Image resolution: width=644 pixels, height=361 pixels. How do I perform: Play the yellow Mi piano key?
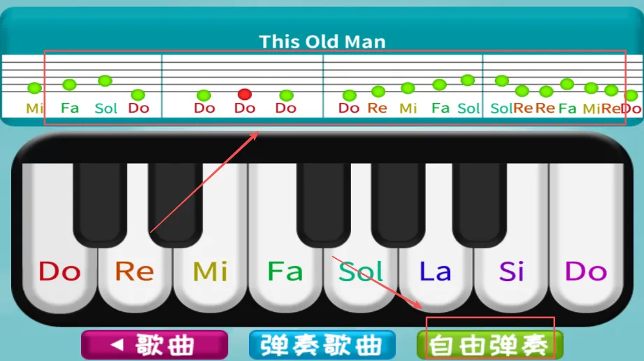tap(210, 271)
